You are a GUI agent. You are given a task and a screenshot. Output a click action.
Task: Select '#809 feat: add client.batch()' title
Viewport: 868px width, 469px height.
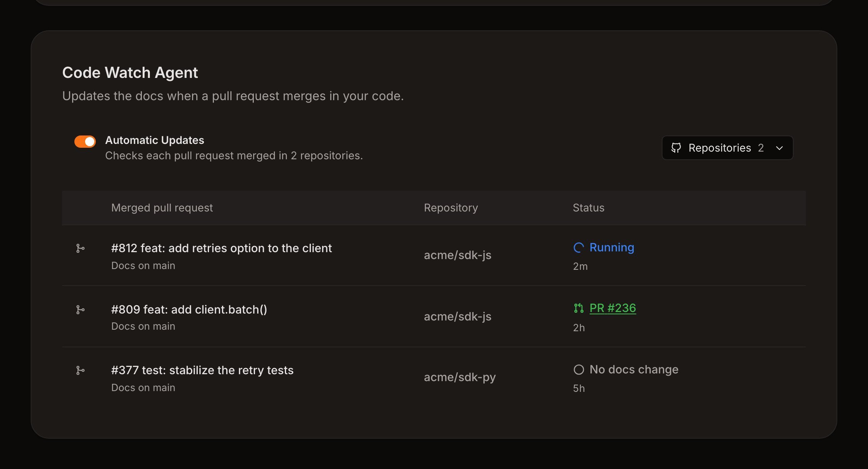tap(189, 309)
